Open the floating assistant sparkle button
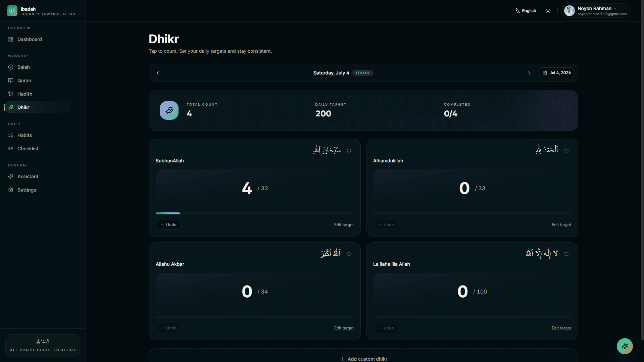The width and height of the screenshot is (644, 362). click(625, 346)
